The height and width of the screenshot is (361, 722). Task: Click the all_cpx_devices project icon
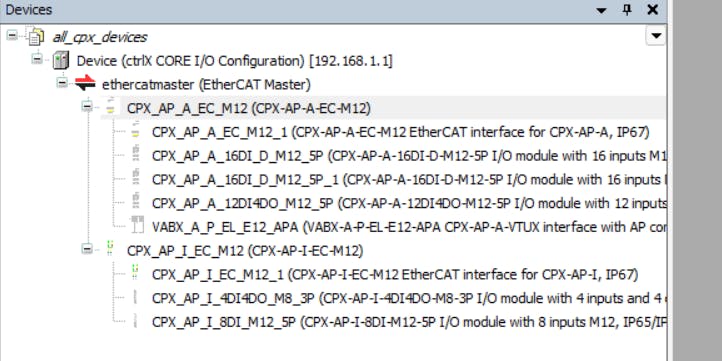click(x=36, y=37)
